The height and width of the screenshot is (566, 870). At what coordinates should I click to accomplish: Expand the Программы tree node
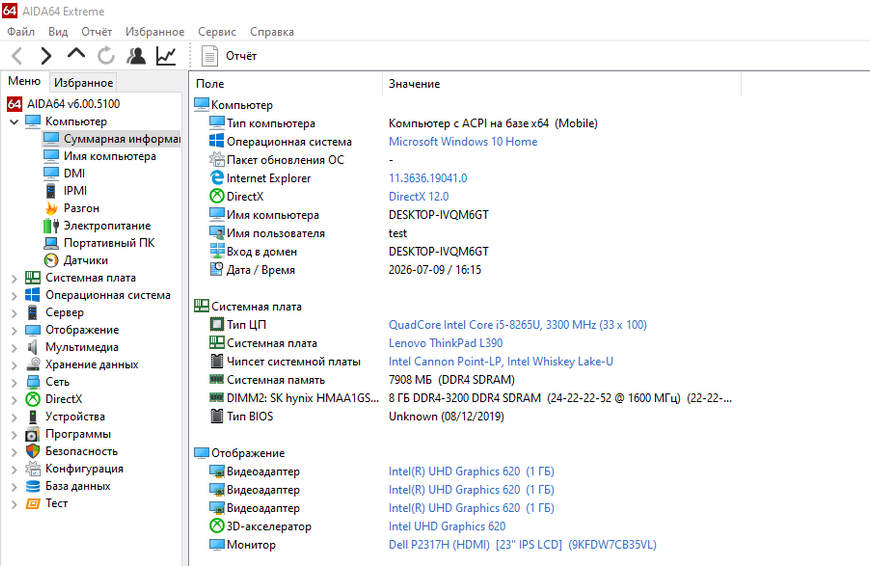pyautogui.click(x=14, y=434)
